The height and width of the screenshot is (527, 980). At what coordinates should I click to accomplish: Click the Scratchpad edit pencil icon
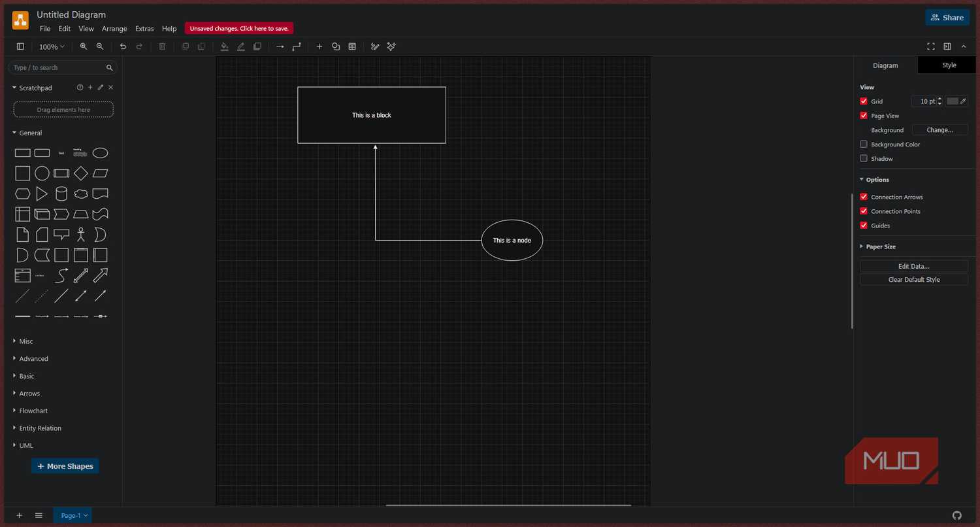pyautogui.click(x=101, y=88)
